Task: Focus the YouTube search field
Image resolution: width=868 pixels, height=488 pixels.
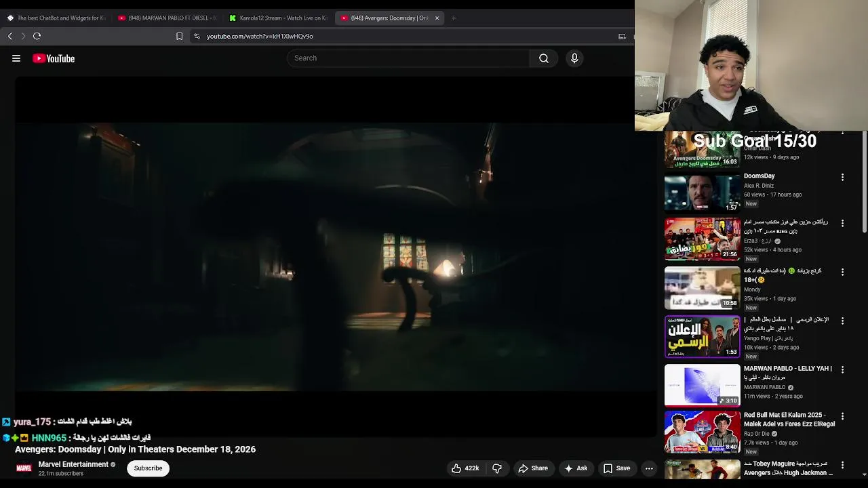Action: (x=408, y=58)
